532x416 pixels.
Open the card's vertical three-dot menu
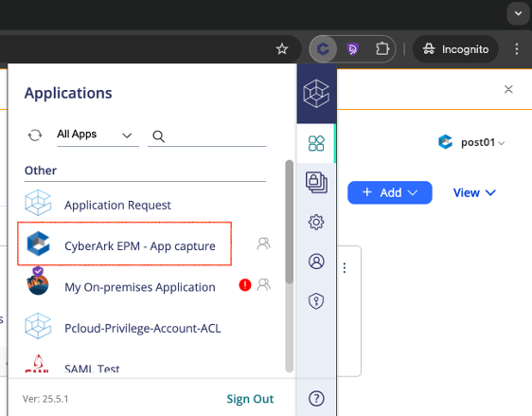coord(345,268)
